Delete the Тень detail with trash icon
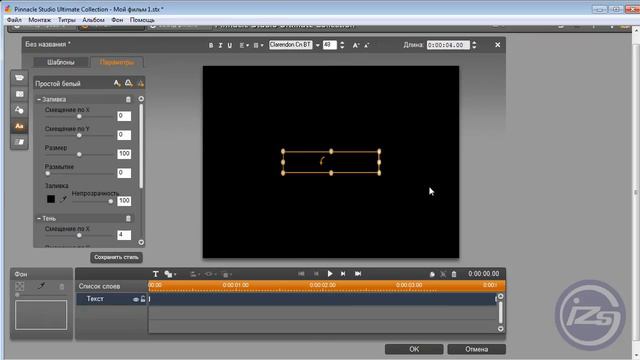The image size is (640, 360). (128, 218)
